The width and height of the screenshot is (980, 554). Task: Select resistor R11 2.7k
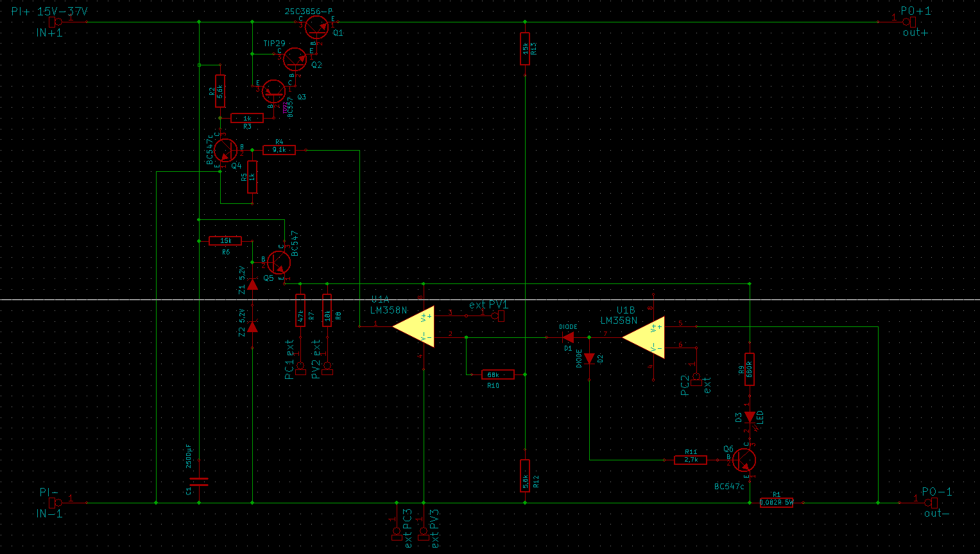coord(691,460)
